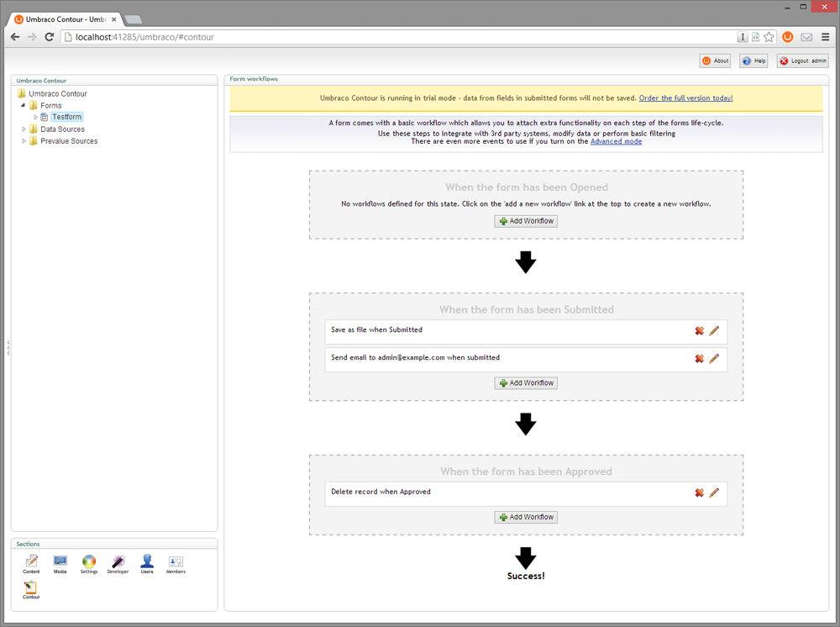Open the Users section
This screenshot has height=627, width=840.
(147, 564)
